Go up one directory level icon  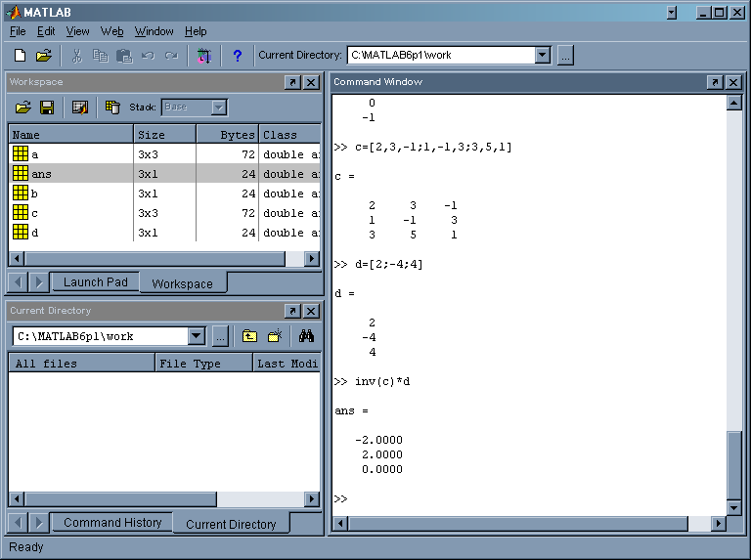[249, 336]
